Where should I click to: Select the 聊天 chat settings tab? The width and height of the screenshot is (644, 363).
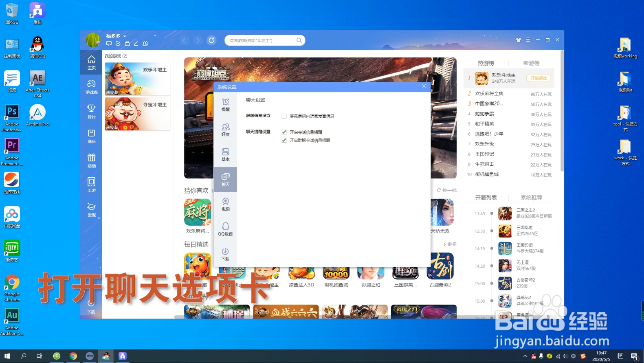coord(225,180)
